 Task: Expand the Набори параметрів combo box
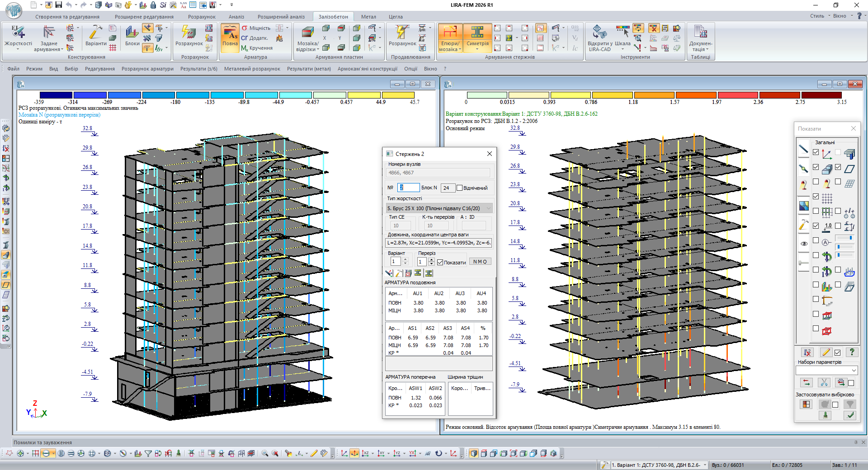[854, 371]
